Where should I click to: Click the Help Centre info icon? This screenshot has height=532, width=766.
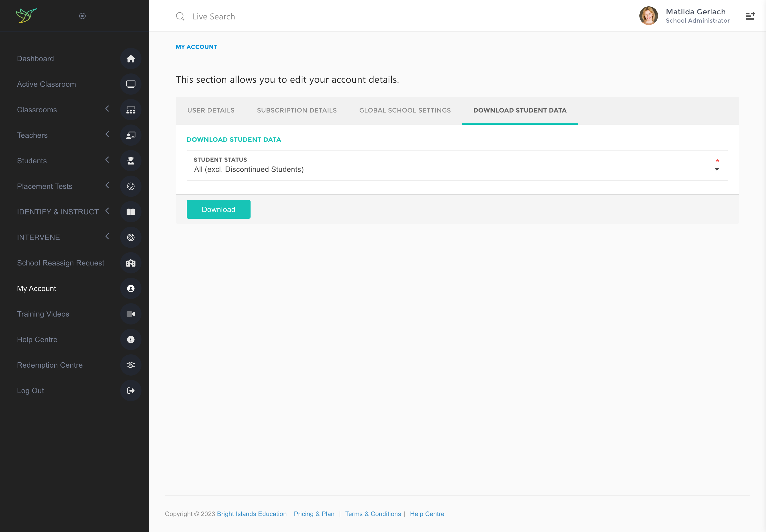click(x=131, y=340)
